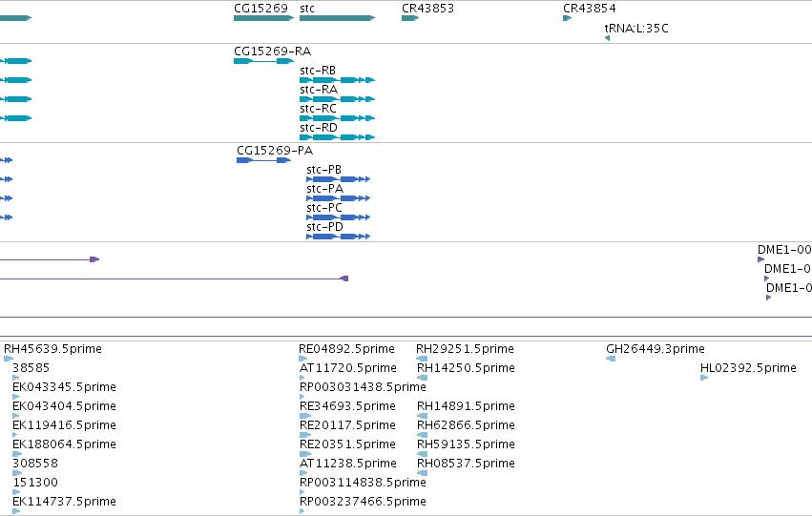Viewport: 812px width, 516px height.
Task: Select the stc-RD transcript glyph
Action: point(337,137)
